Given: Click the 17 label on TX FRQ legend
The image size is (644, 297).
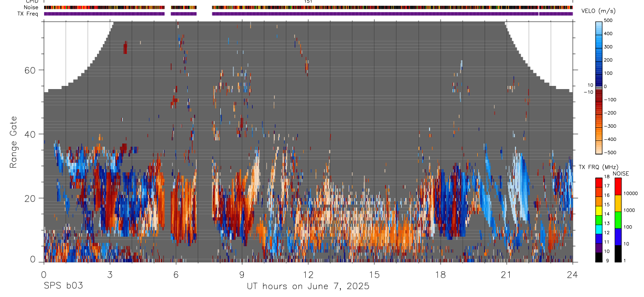Looking at the screenshot, I should (x=607, y=186).
